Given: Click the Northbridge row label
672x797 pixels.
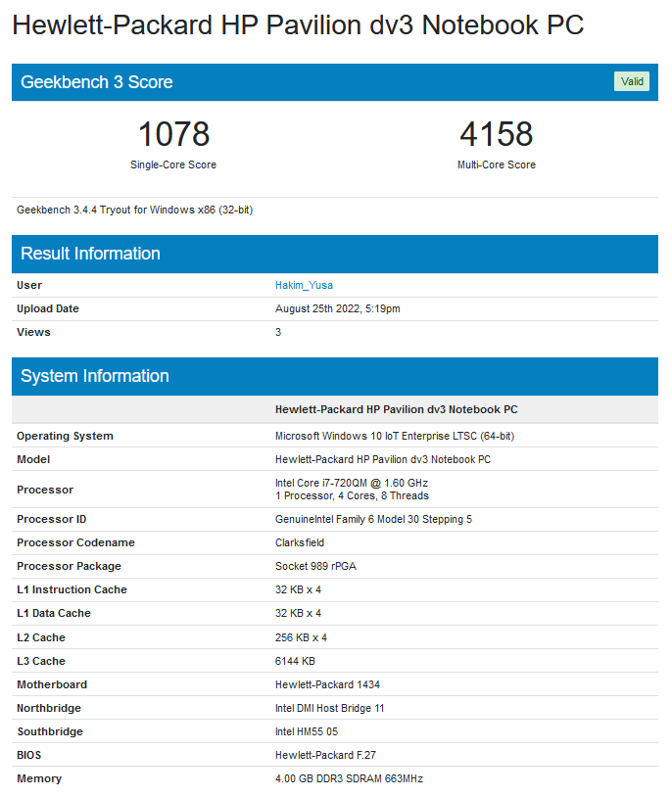Looking at the screenshot, I should (x=49, y=708).
